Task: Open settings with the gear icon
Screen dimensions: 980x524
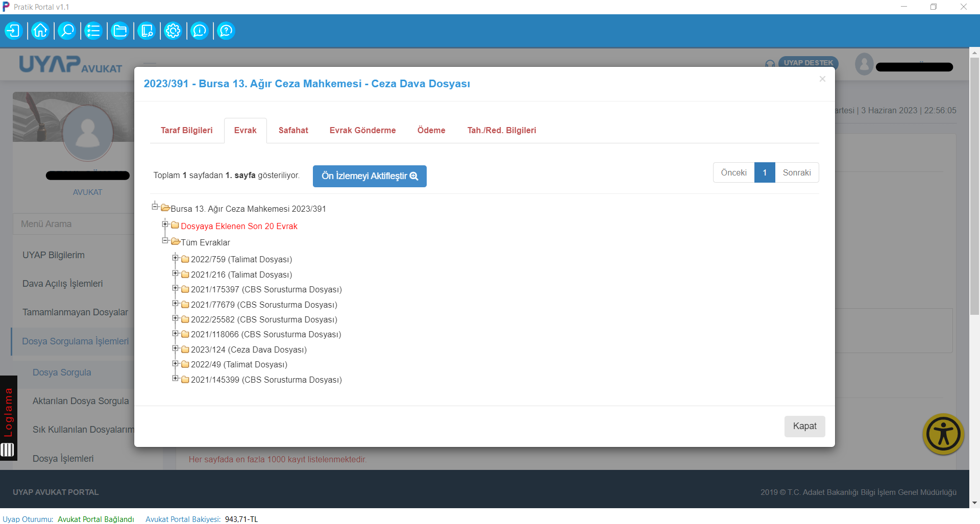Action: tap(173, 31)
